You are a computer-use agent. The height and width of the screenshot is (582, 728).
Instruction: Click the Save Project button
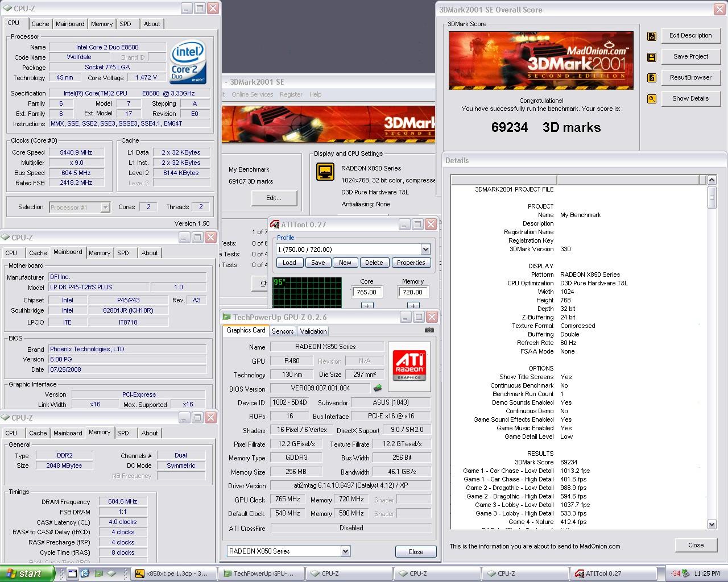click(690, 56)
